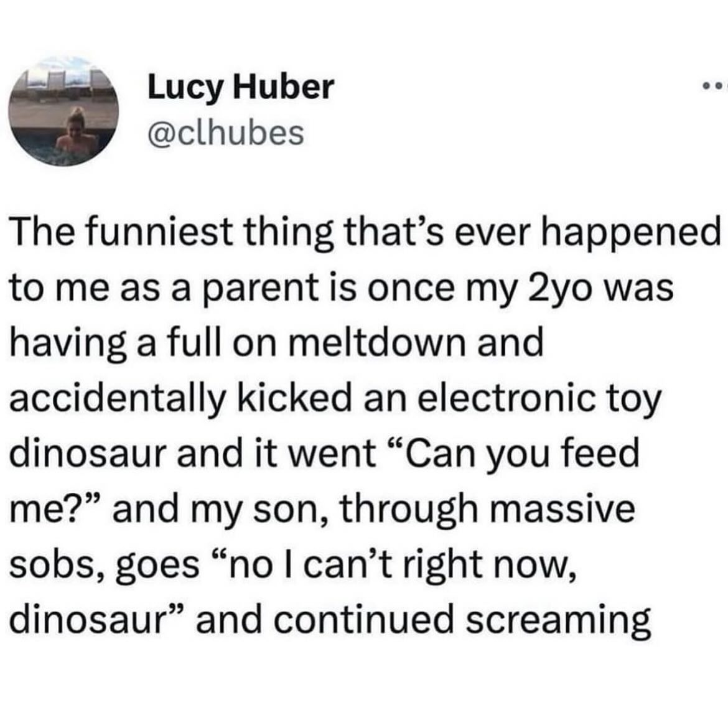Click the Lucy Huber display name
Image resolution: width=728 pixels, height=728 pixels.
[241, 87]
